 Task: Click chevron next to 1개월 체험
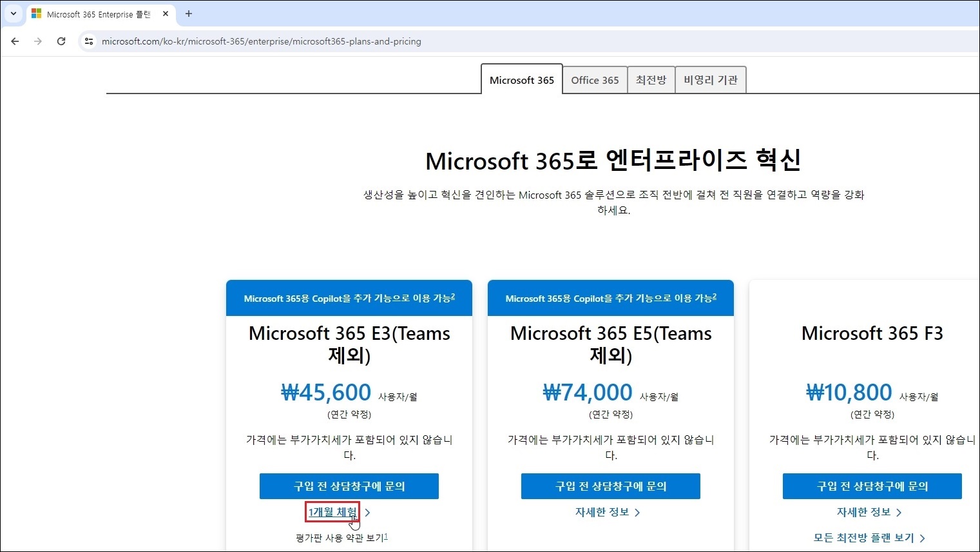[367, 513]
